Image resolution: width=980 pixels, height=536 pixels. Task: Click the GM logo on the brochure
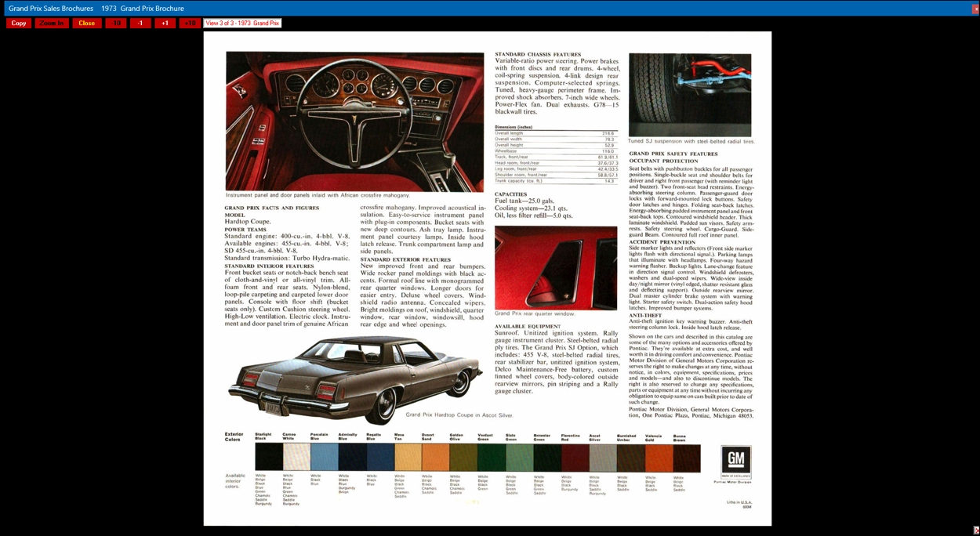pyautogui.click(x=735, y=460)
